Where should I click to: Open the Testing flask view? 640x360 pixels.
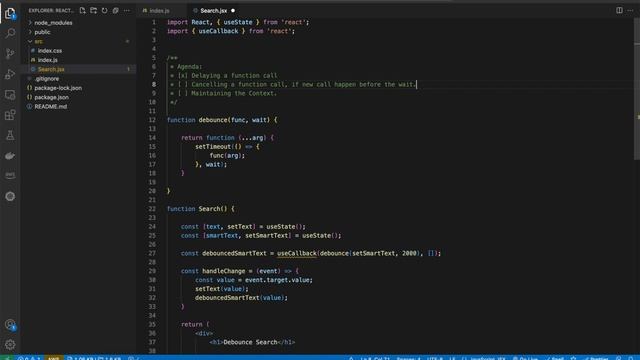[10, 136]
